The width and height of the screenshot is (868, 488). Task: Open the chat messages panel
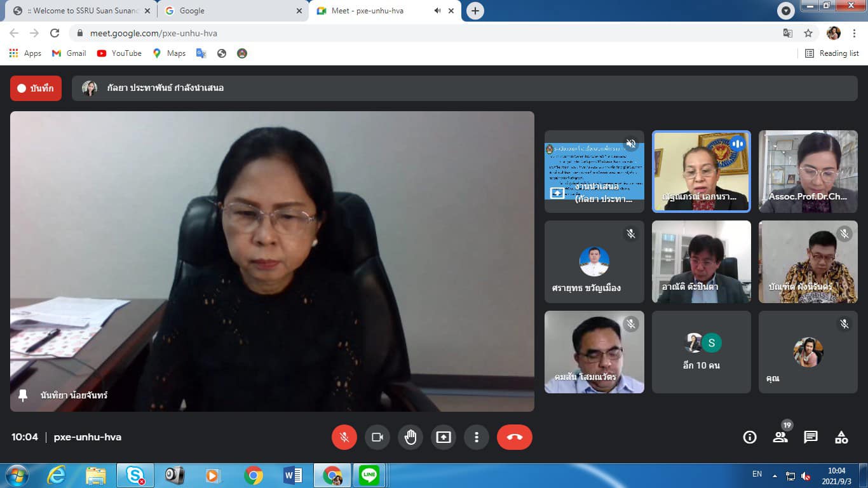(811, 437)
